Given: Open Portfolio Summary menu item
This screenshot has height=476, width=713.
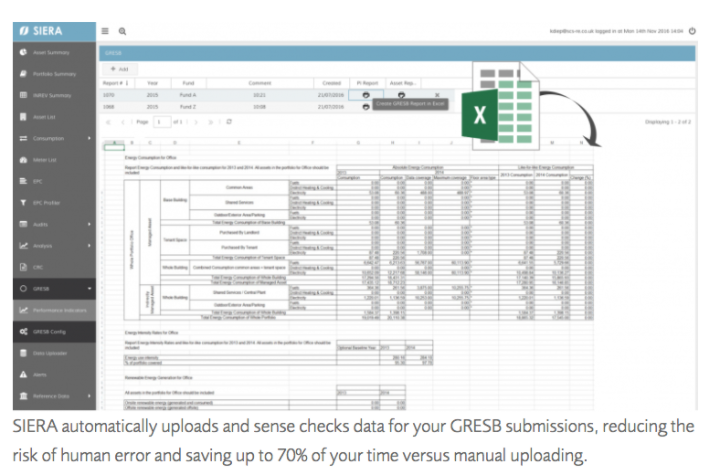Looking at the screenshot, I should [x=54, y=74].
